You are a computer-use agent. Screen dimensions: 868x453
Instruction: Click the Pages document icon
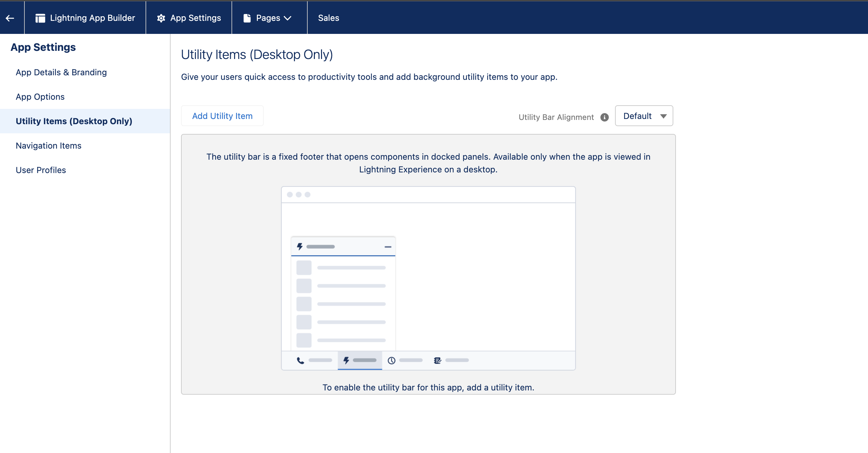[247, 18]
